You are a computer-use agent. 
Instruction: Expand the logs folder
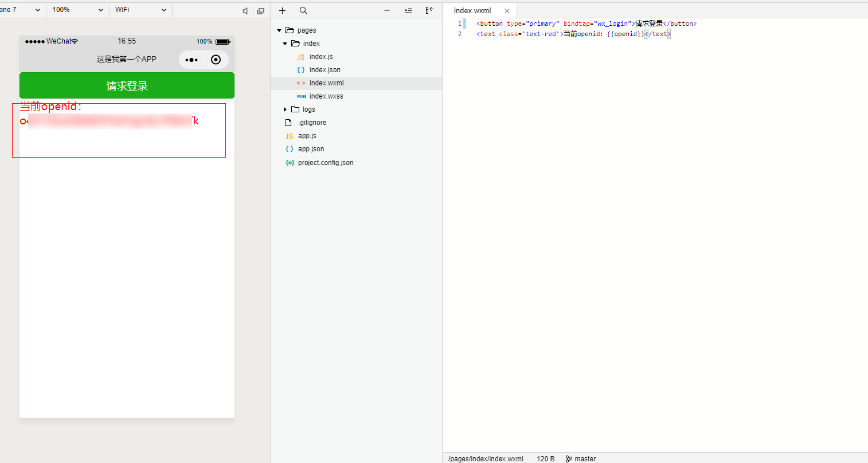coord(285,109)
